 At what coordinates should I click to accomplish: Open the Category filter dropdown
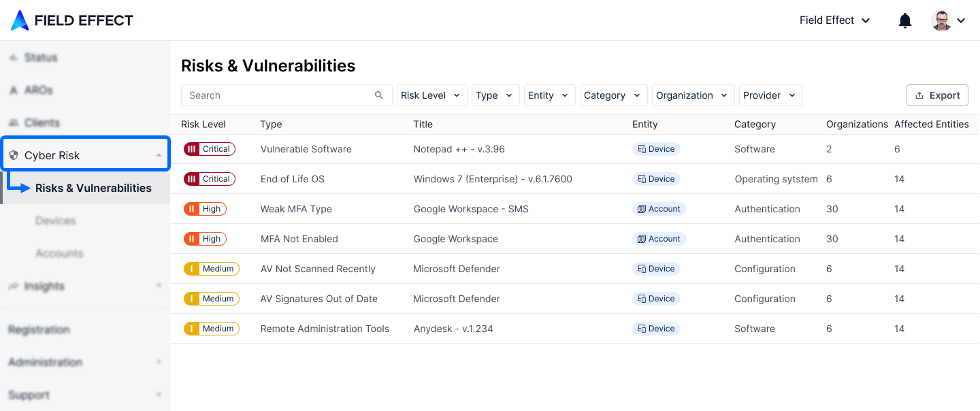[x=614, y=95]
